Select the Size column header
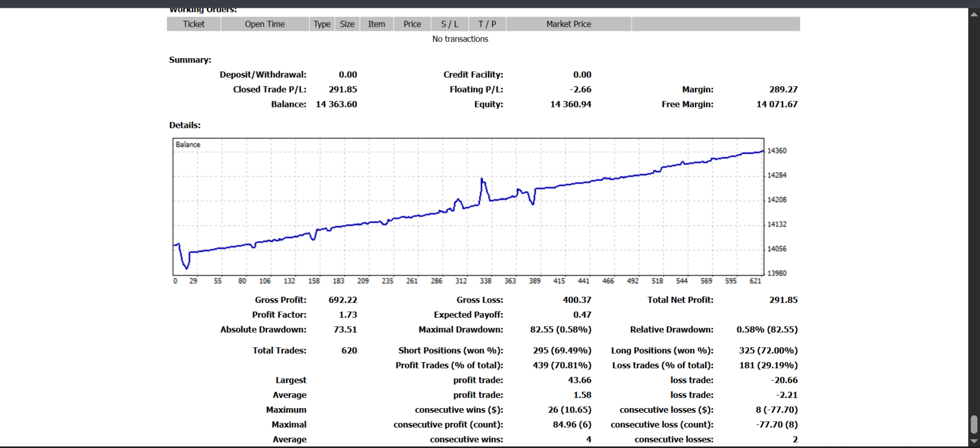 click(x=347, y=24)
